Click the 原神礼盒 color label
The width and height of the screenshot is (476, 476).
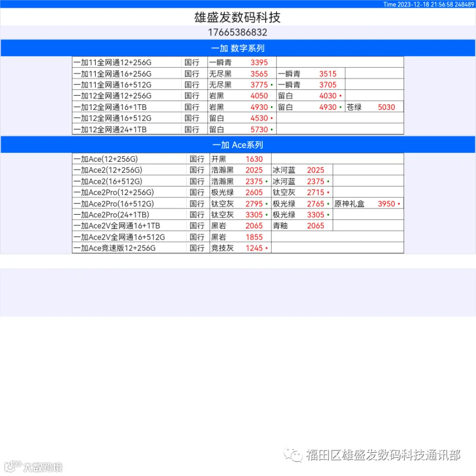point(349,204)
